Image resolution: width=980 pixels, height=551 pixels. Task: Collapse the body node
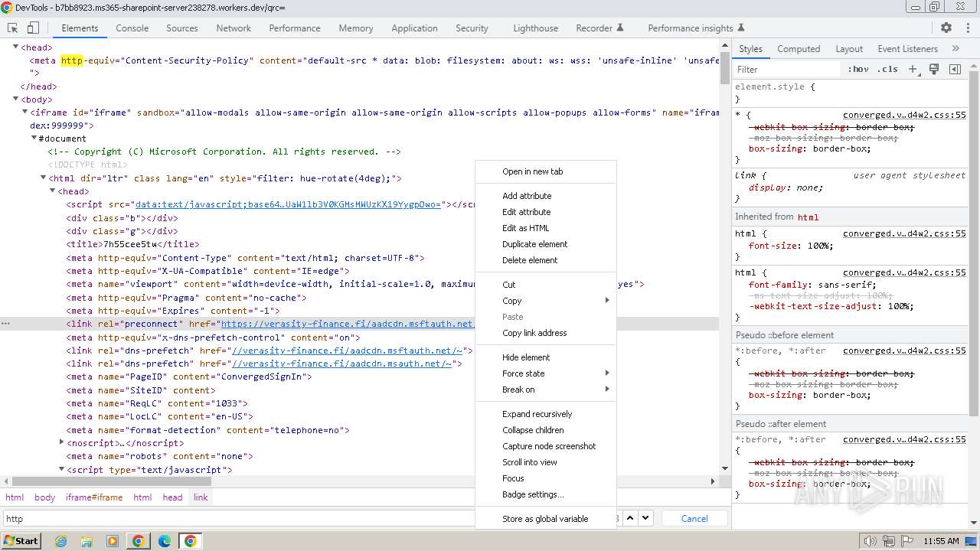click(15, 99)
